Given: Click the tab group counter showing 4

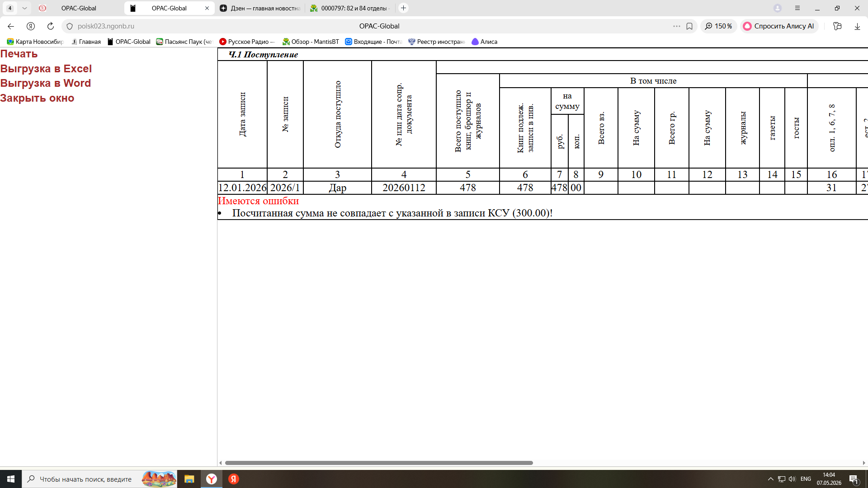Looking at the screenshot, I should click(x=10, y=8).
